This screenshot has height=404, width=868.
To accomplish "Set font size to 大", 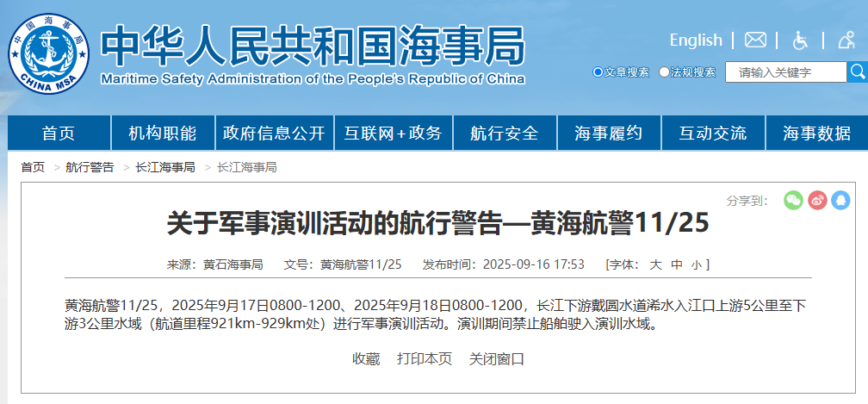I will tap(655, 264).
